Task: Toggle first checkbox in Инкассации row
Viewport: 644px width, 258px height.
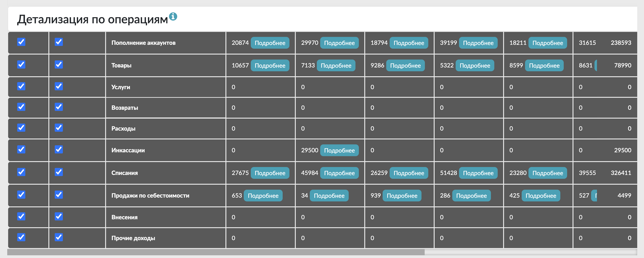Action: (x=21, y=149)
